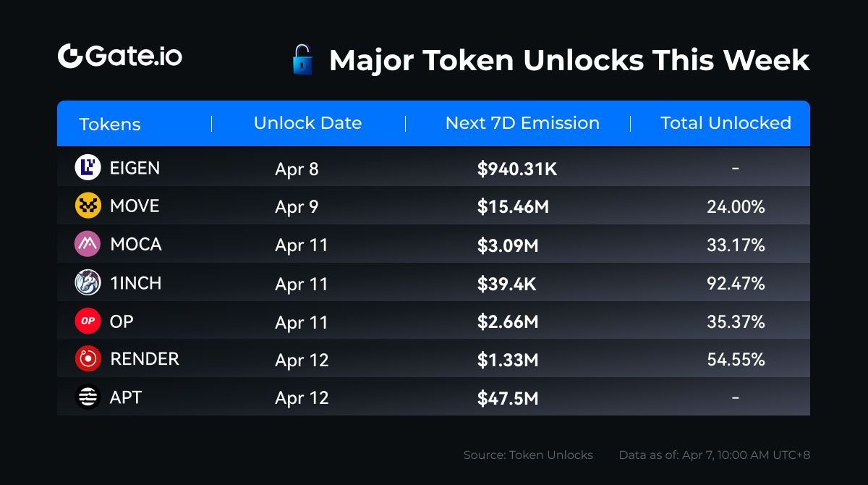The width and height of the screenshot is (868, 485).
Task: Select the APT token icon
Action: [x=88, y=397]
